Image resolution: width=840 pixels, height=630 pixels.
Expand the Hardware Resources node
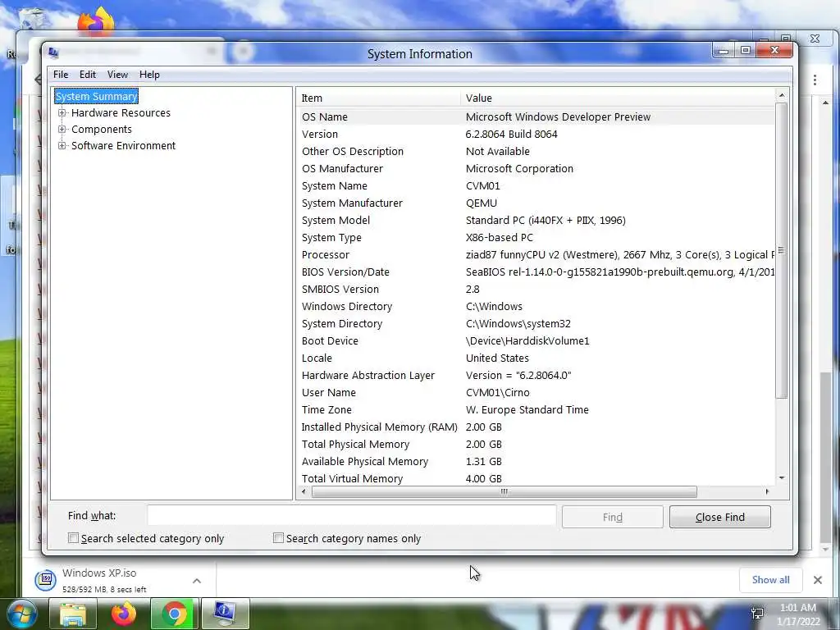[62, 112]
